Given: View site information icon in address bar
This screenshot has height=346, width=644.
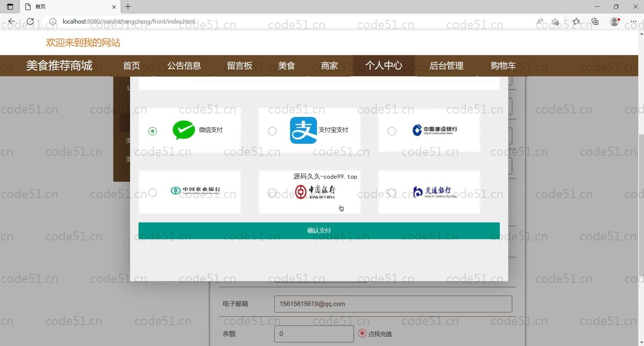Looking at the screenshot, I should click(x=53, y=21).
